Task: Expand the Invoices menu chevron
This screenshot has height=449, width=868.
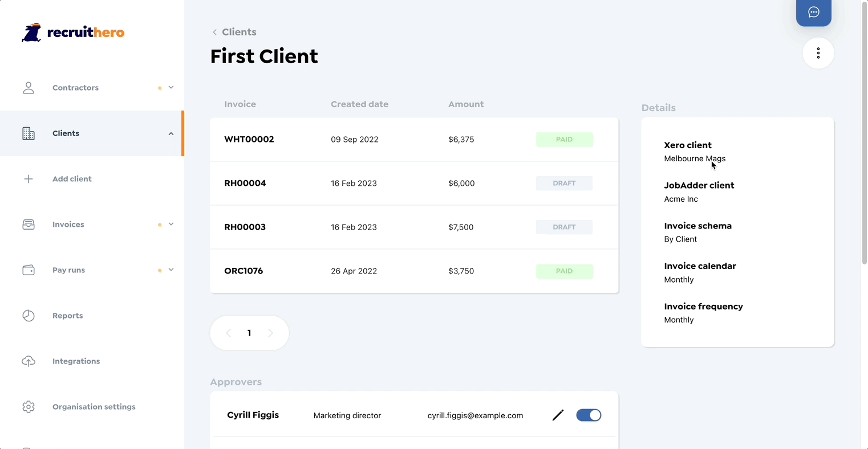Action: pyautogui.click(x=171, y=224)
